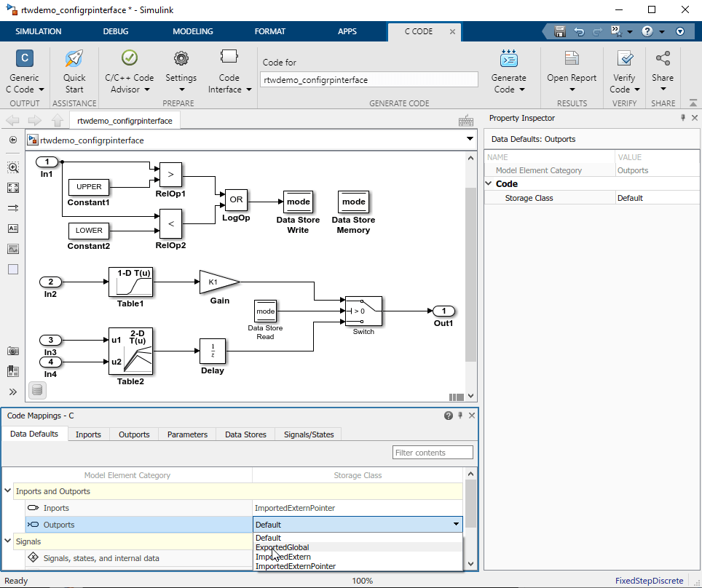Click the Share icon in toolstrip

(663, 60)
